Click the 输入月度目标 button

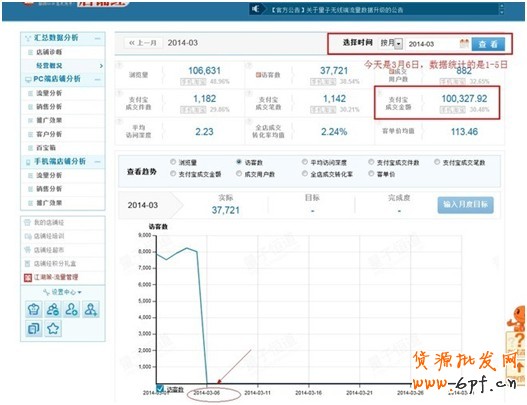465,205
